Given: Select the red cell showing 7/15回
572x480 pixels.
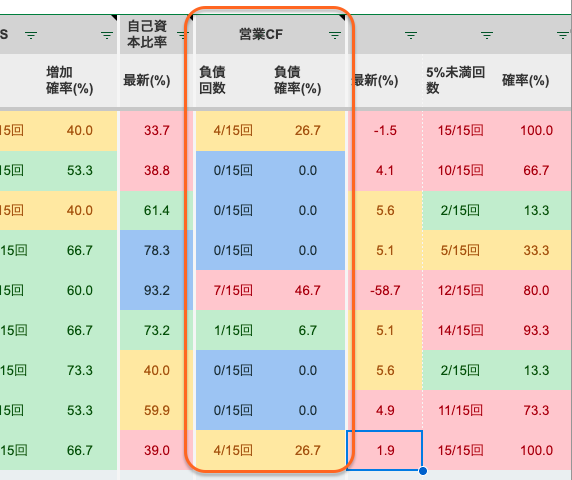Looking at the screenshot, I should [233, 290].
